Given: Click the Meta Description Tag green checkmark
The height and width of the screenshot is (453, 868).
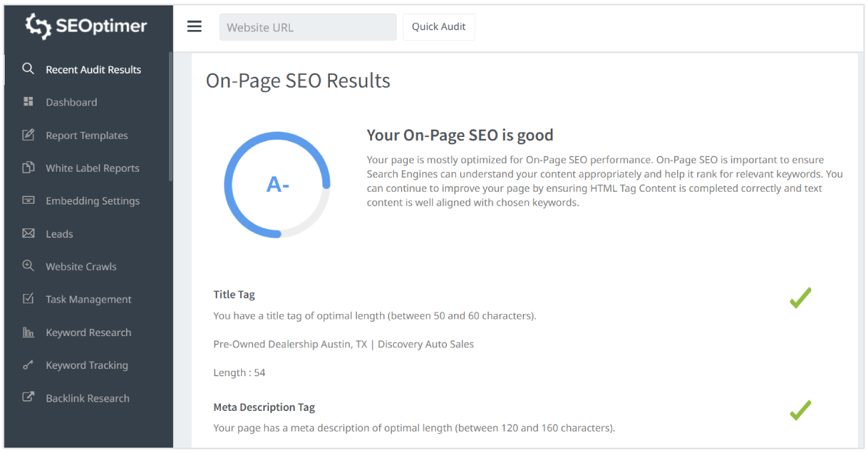Looking at the screenshot, I should tap(800, 410).
